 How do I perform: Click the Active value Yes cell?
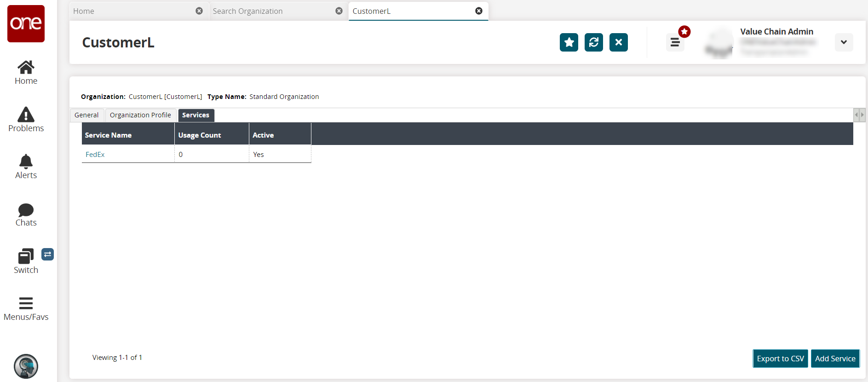click(x=280, y=155)
